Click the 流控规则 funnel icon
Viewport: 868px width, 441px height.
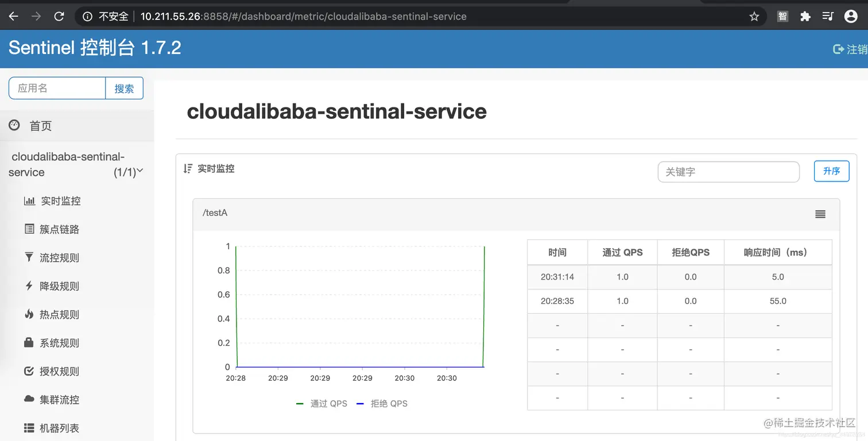[29, 257]
